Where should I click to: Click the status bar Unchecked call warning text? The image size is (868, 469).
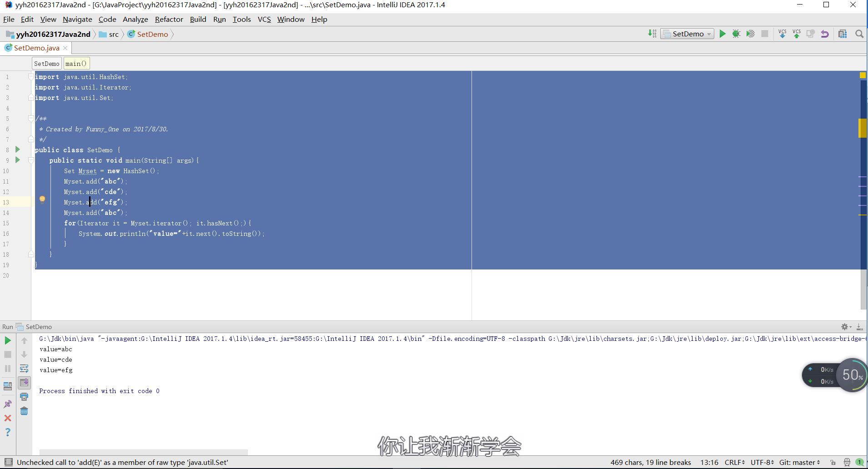pos(122,462)
